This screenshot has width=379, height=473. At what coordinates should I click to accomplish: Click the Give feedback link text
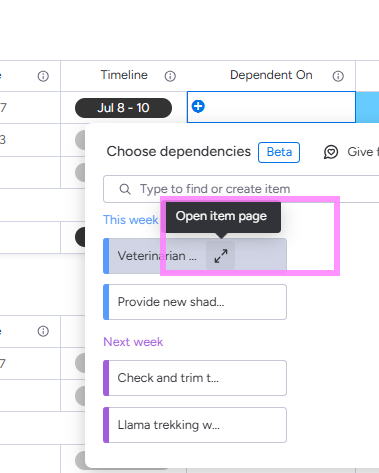pyautogui.click(x=363, y=152)
